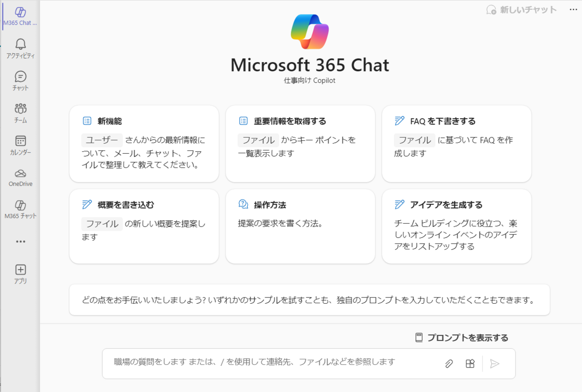
Task: Click the send message arrow icon
Action: 496,364
